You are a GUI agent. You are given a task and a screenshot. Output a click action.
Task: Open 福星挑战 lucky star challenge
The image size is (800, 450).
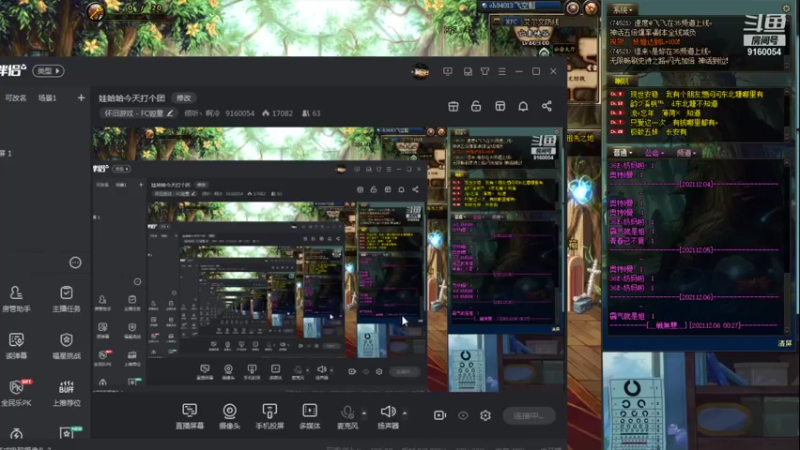(x=66, y=346)
